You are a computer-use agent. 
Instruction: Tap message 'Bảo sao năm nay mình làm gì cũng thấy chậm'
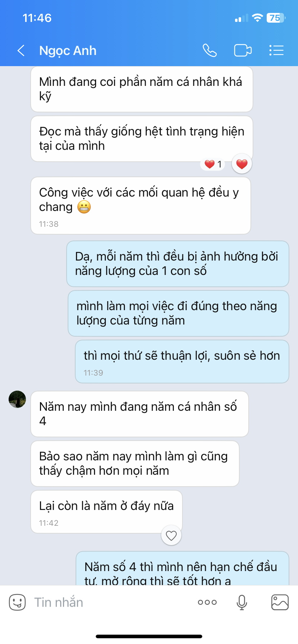point(135,464)
